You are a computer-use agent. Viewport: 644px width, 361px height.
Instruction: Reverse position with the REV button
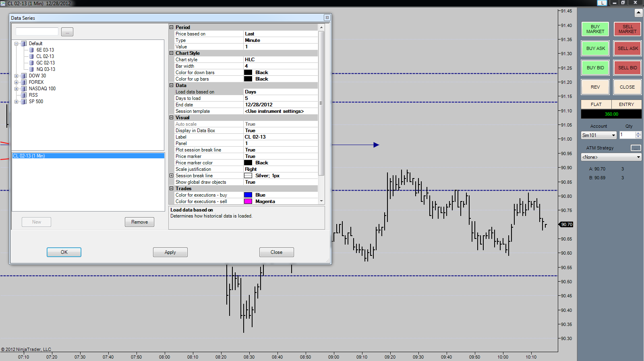tap(595, 87)
